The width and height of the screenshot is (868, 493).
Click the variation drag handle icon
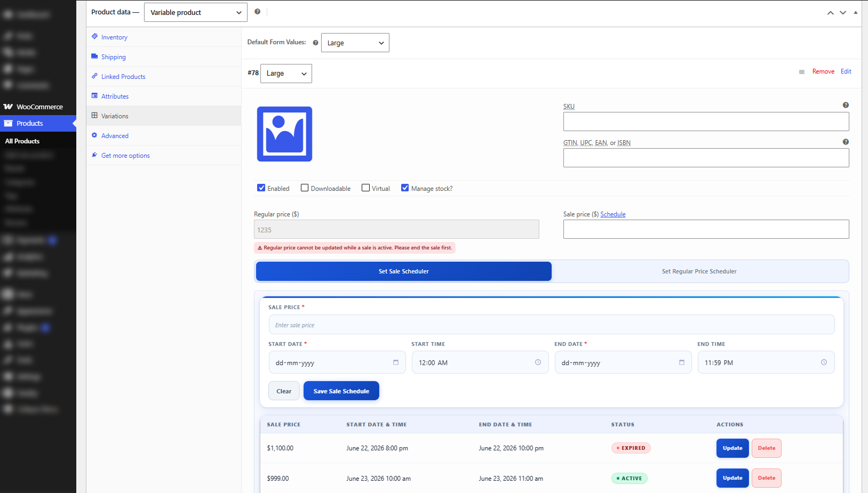pyautogui.click(x=802, y=72)
